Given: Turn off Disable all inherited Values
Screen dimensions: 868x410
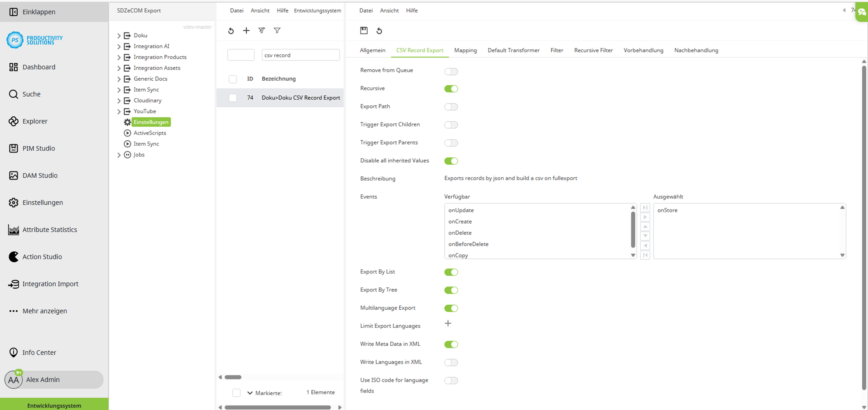Looking at the screenshot, I should [451, 161].
